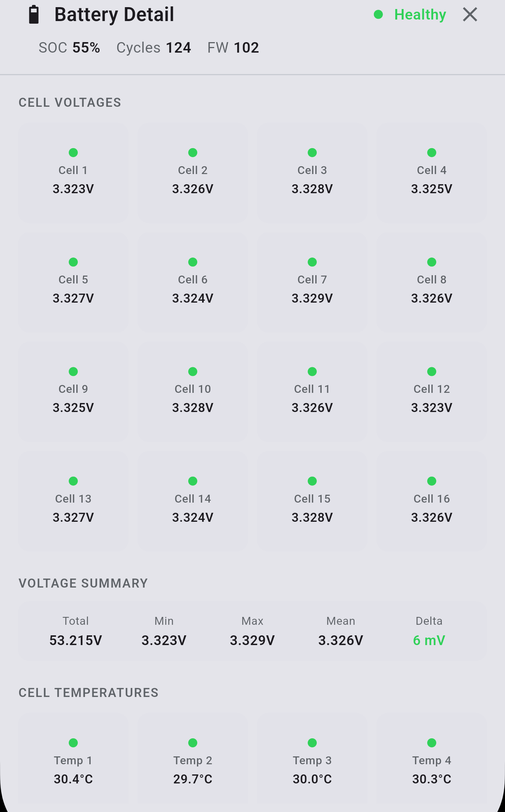Click the Cell 7 green status indicator

click(312, 262)
